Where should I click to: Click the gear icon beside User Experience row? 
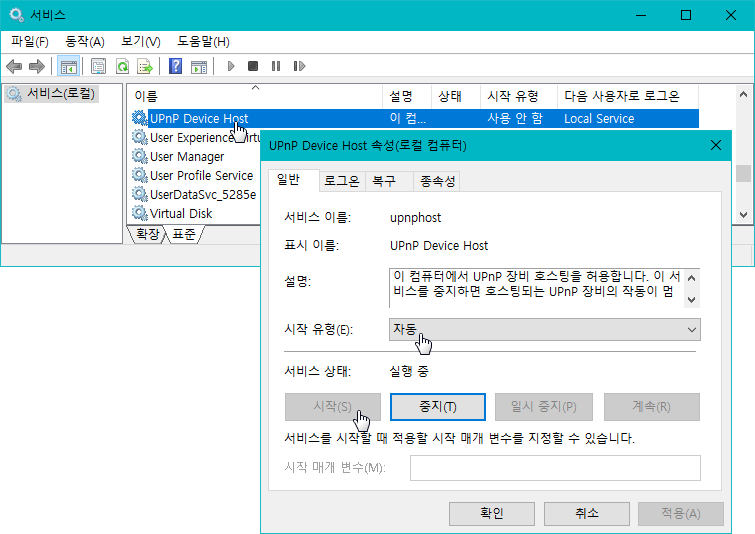click(140, 137)
